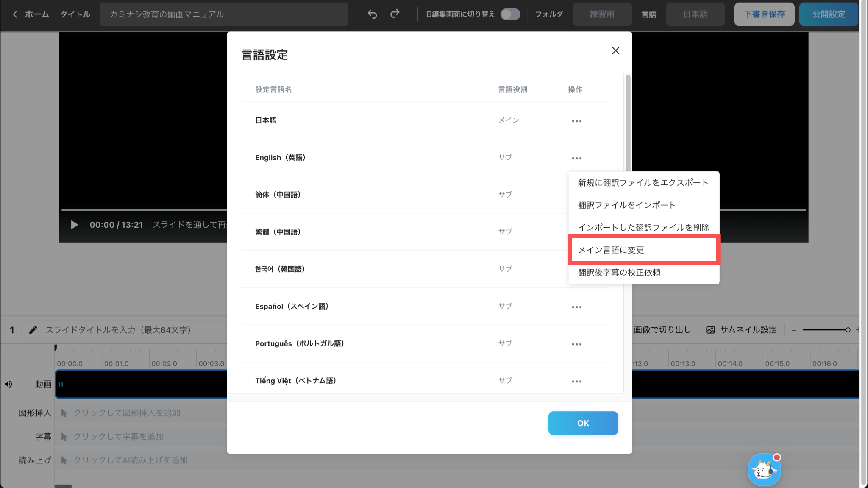Viewport: 868px width, 488px height.
Task: Click the undo arrow icon
Action: click(x=372, y=14)
